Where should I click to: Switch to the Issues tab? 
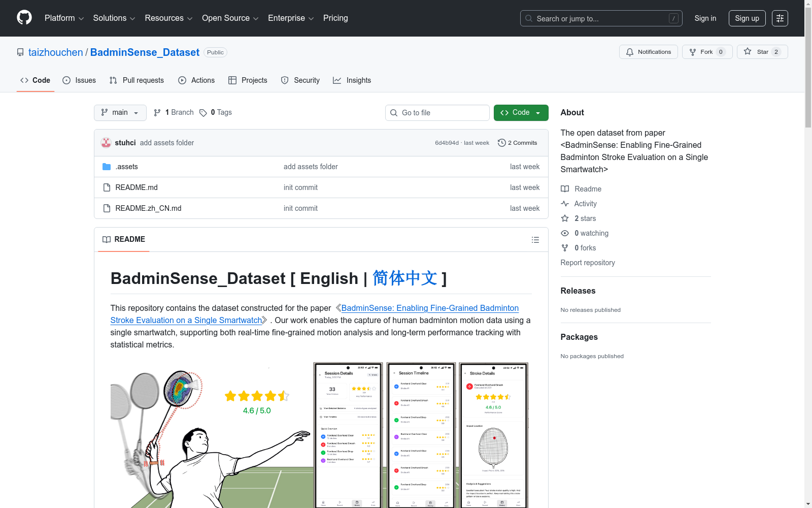(x=79, y=80)
